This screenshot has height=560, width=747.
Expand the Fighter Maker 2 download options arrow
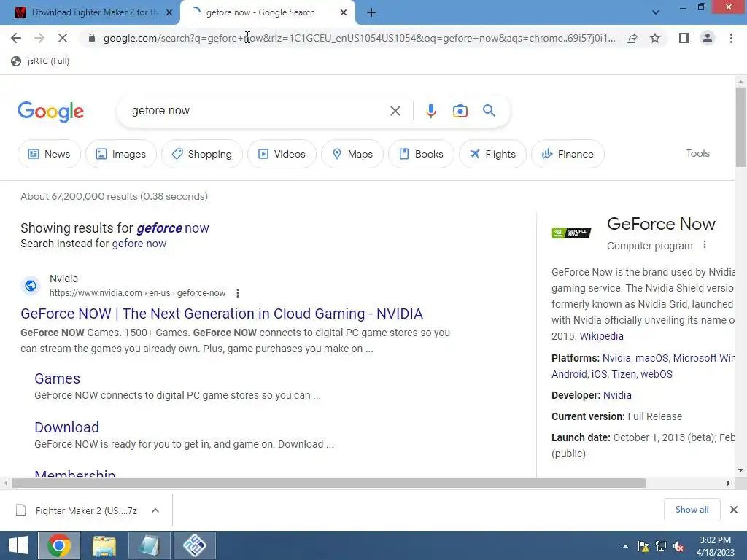pos(155,510)
